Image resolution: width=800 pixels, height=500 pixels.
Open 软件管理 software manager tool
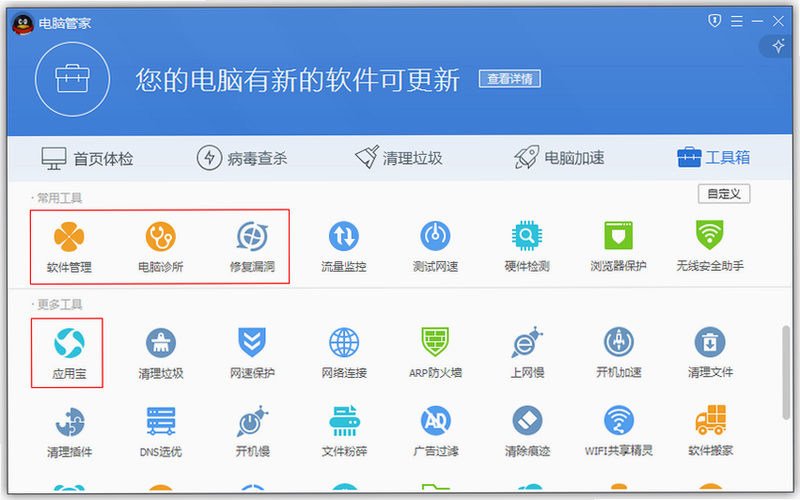(x=69, y=247)
